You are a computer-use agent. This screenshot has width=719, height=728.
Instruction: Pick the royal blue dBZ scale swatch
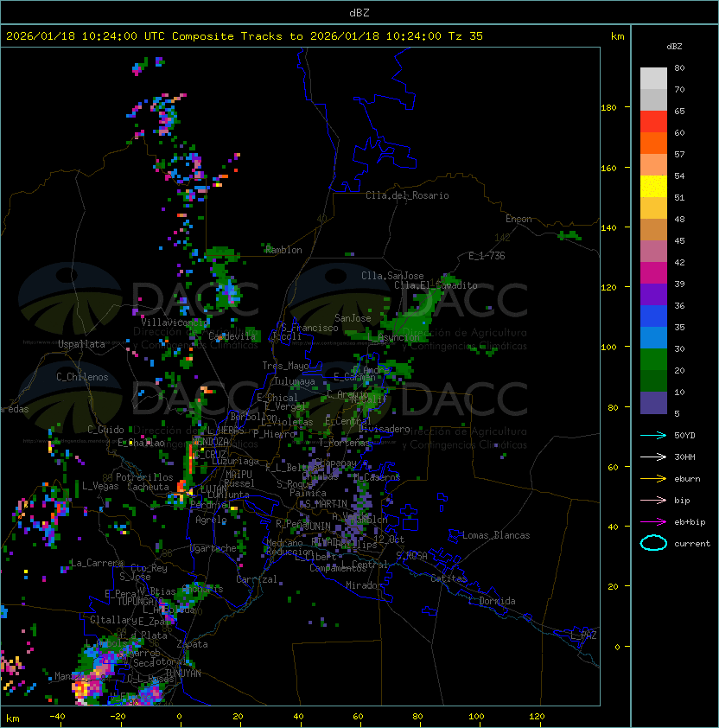(653, 316)
